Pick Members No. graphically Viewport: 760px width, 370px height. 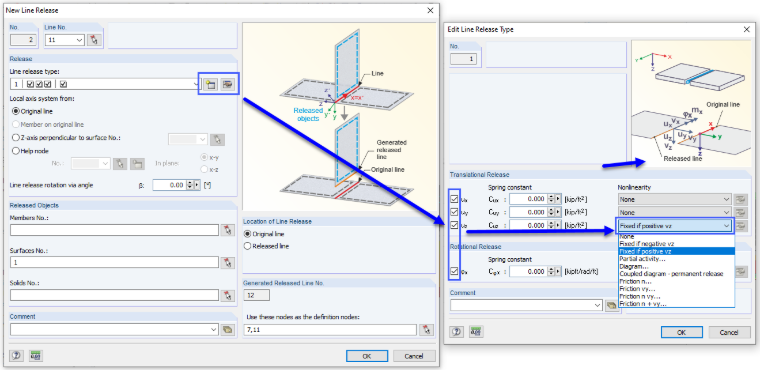(x=227, y=230)
